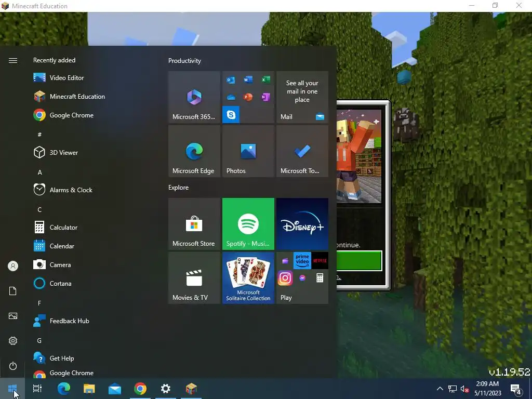Show hidden system tray icons
This screenshot has height=399, width=532.
[440, 389]
